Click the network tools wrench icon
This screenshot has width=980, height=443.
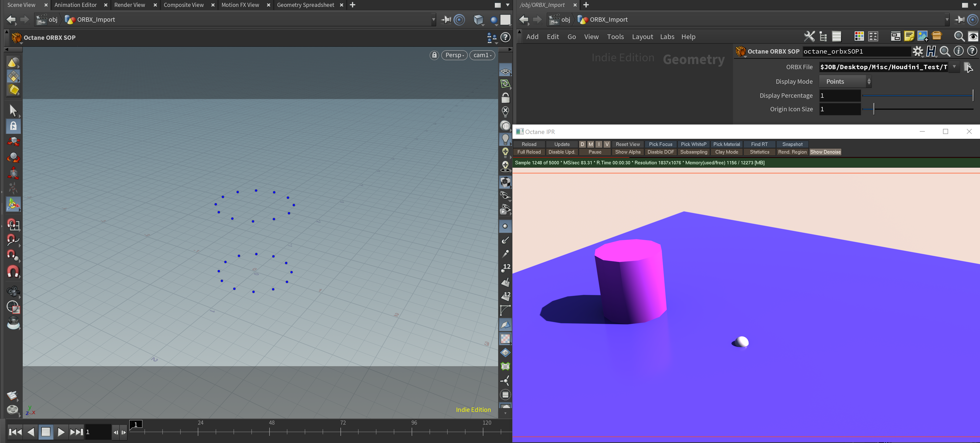[x=809, y=36]
